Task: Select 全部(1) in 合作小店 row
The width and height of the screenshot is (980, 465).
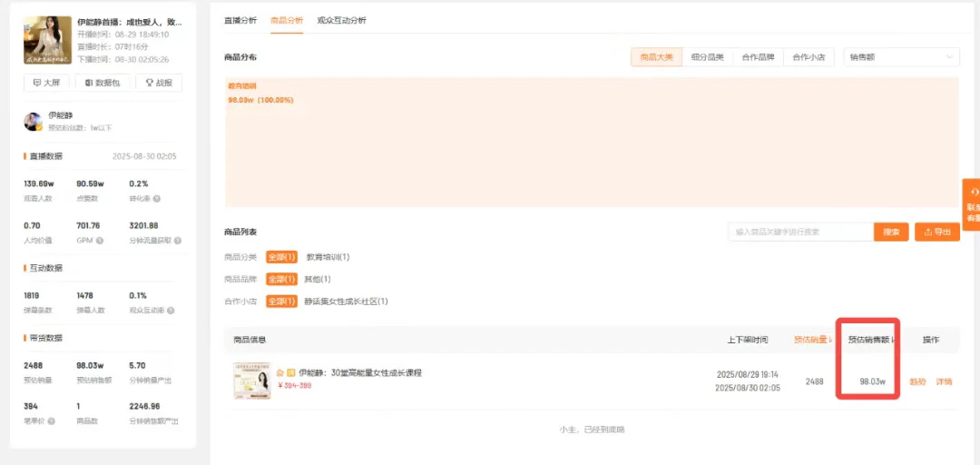Action: point(281,302)
